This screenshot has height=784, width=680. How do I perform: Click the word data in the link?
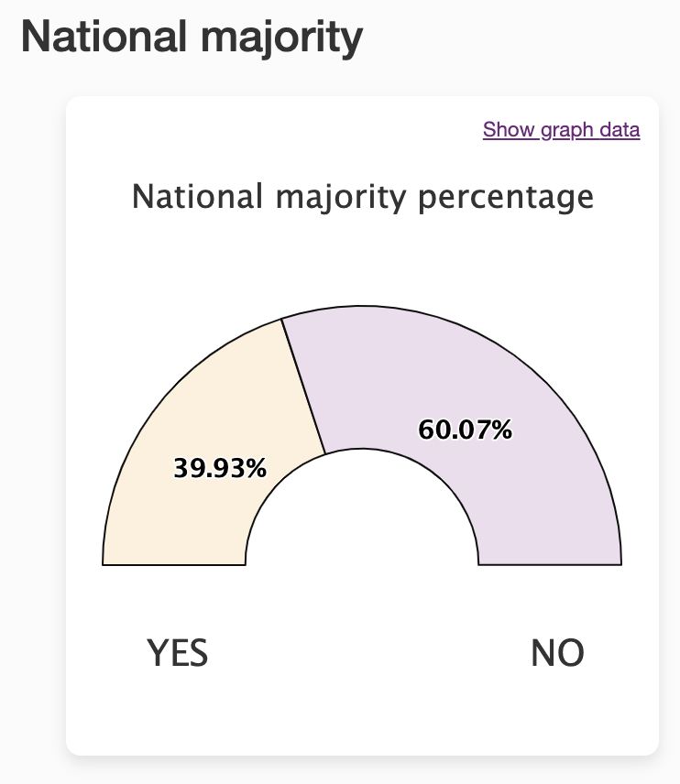click(x=620, y=130)
